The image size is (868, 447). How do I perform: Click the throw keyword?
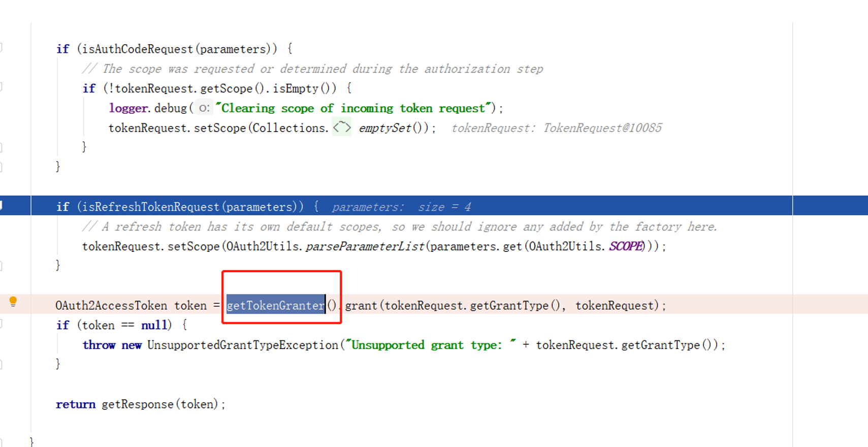[x=99, y=345]
